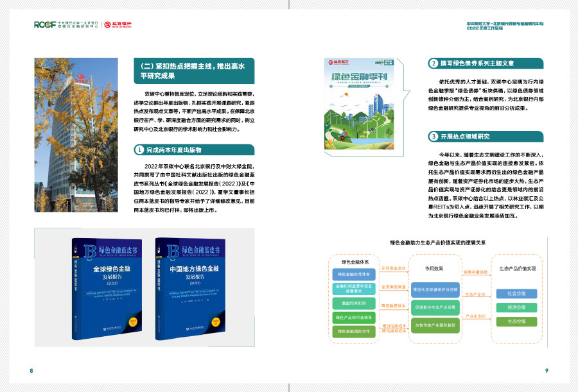Click the 绿色金融国际合作 diagram box
The image size is (578, 392).
(351, 331)
